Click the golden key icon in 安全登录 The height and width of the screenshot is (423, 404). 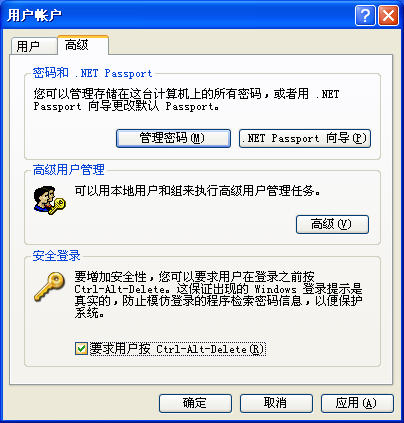50,286
